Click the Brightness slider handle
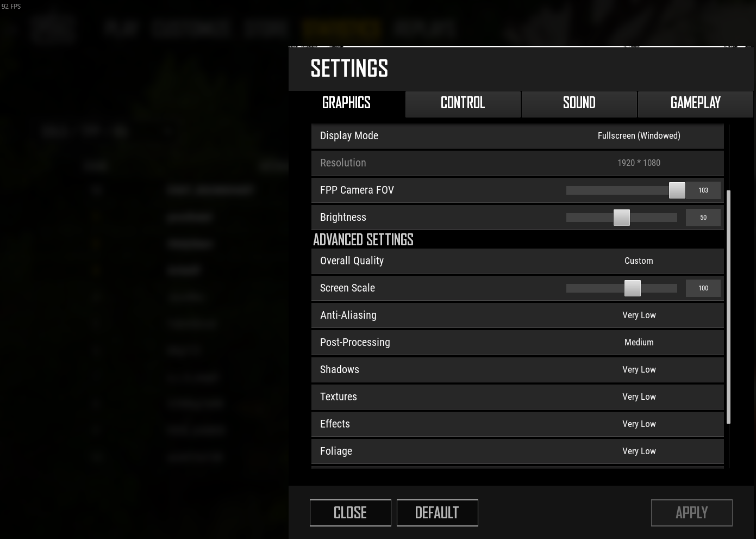Image resolution: width=756 pixels, height=539 pixels. click(x=621, y=218)
